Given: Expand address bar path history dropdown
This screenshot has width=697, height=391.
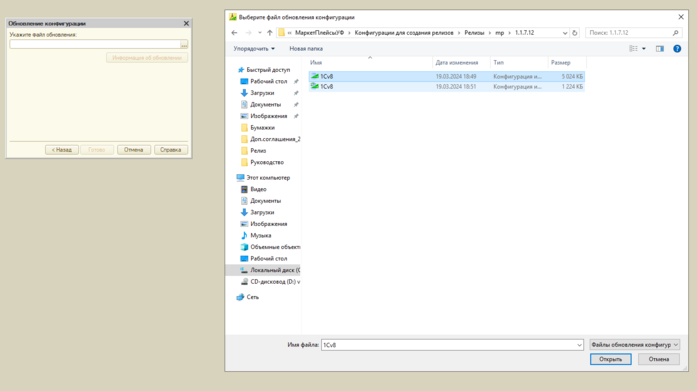Looking at the screenshot, I should [x=565, y=33].
